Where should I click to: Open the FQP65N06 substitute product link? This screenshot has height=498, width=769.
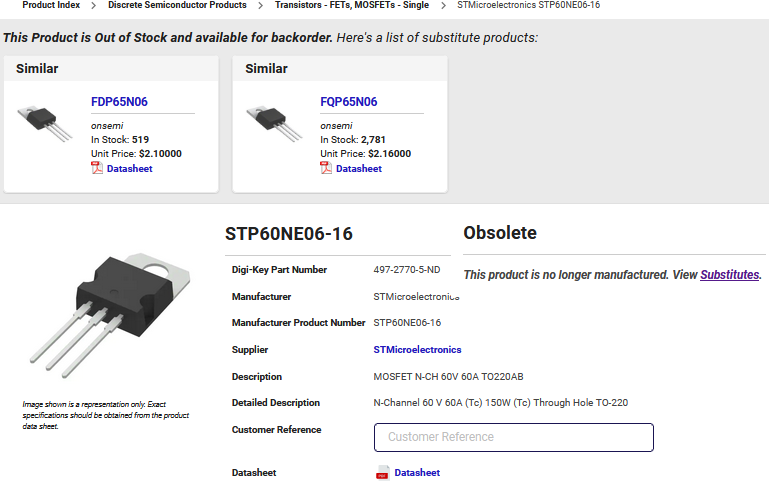(348, 102)
